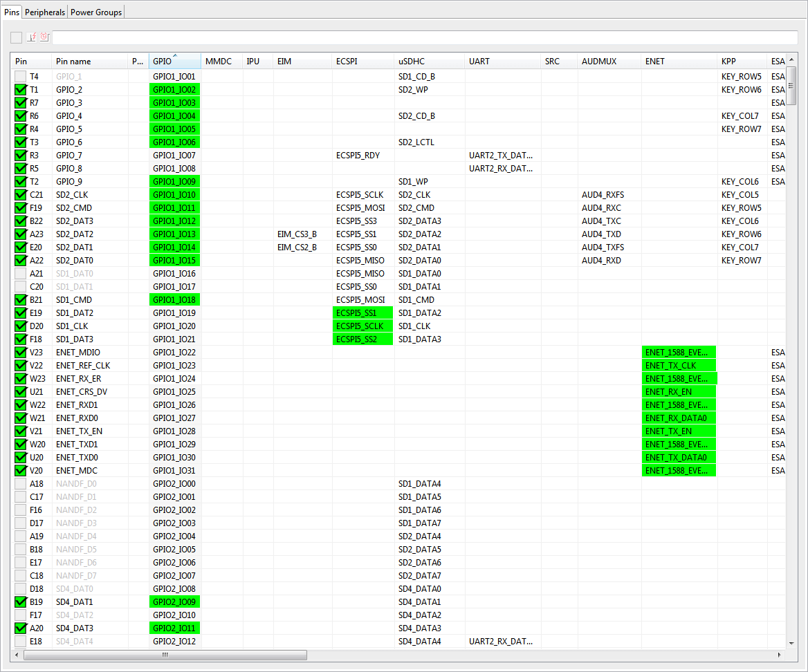808x672 pixels.
Task: Click the pin filter text field
Action: (x=424, y=37)
